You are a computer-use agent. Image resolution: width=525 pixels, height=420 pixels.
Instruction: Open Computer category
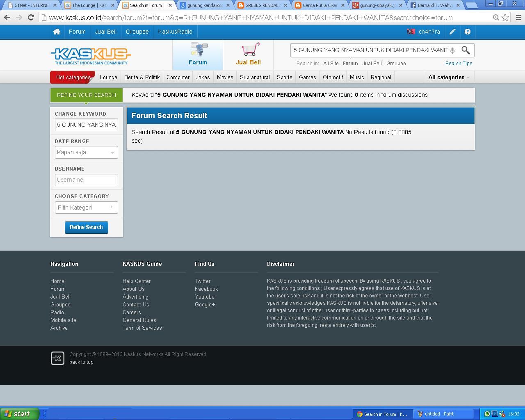(x=178, y=77)
